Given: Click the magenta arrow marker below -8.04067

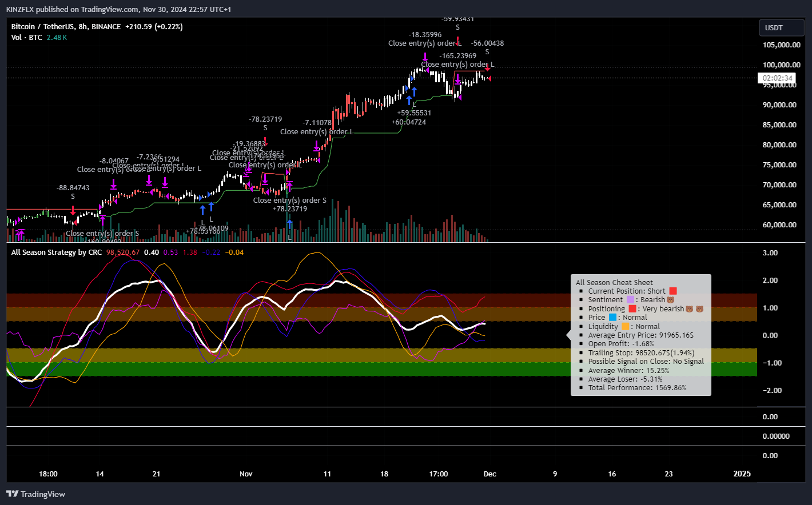Looking at the screenshot, I should 114,183.
